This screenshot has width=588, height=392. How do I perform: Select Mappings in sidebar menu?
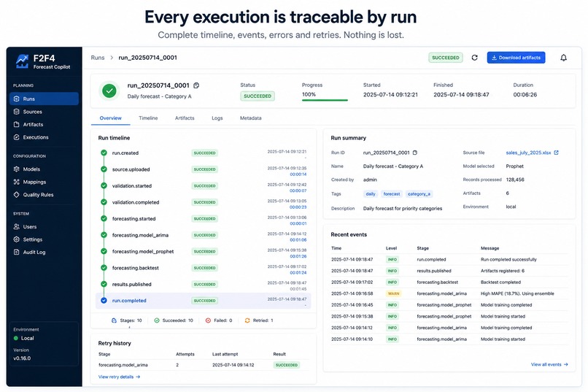(44, 182)
